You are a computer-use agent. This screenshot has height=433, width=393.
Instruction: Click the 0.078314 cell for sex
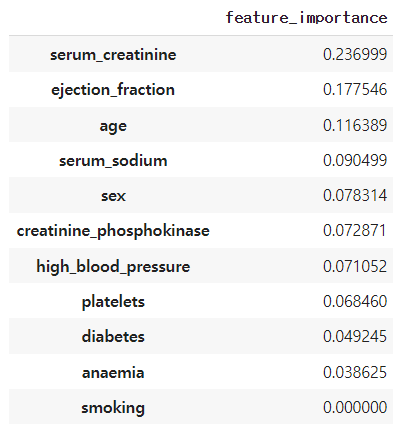pyautogui.click(x=355, y=195)
